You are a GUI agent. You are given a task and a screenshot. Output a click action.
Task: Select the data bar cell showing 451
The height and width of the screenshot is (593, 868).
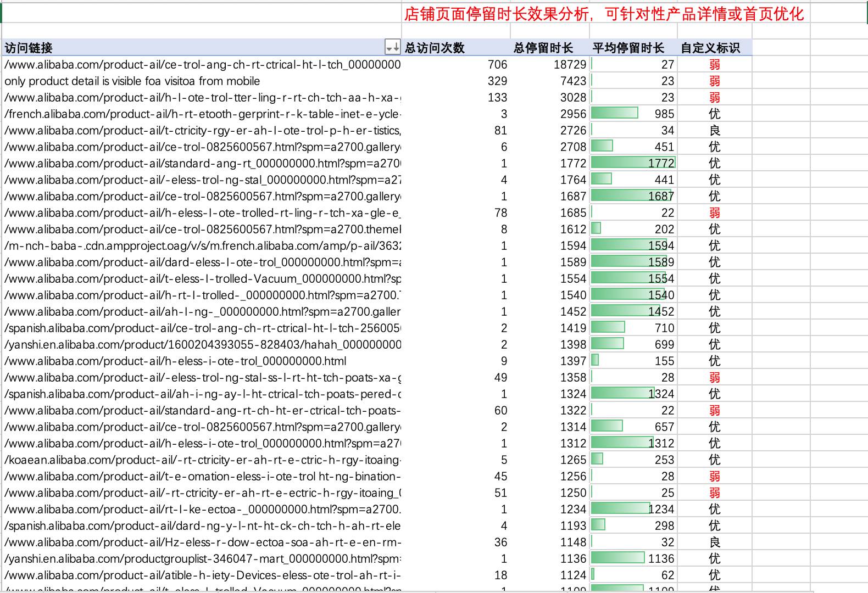tap(633, 147)
